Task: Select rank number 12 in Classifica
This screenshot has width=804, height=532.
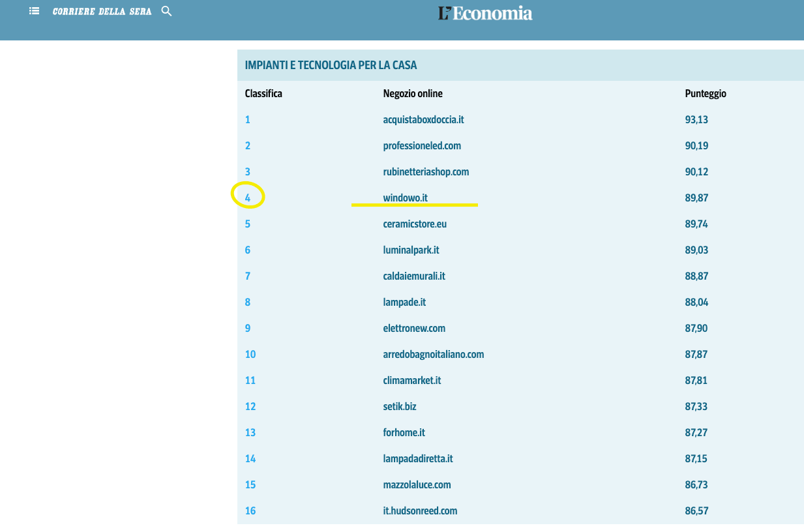Action: tap(250, 406)
